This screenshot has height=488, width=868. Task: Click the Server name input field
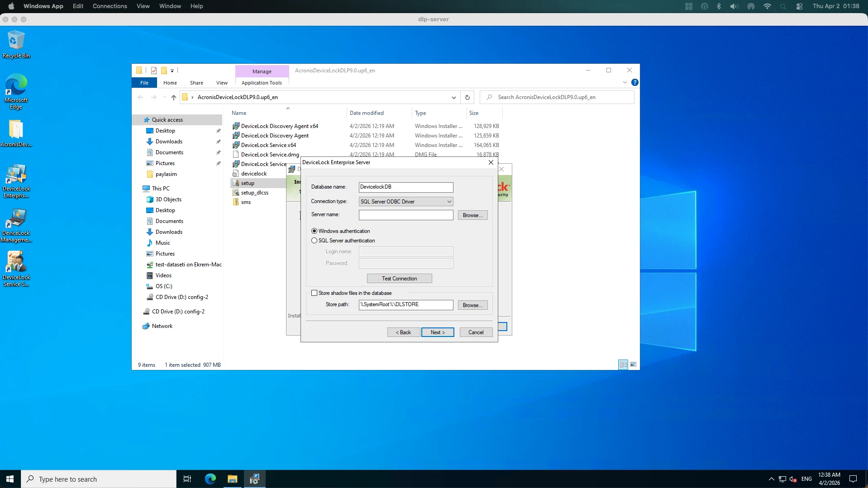[406, 215]
